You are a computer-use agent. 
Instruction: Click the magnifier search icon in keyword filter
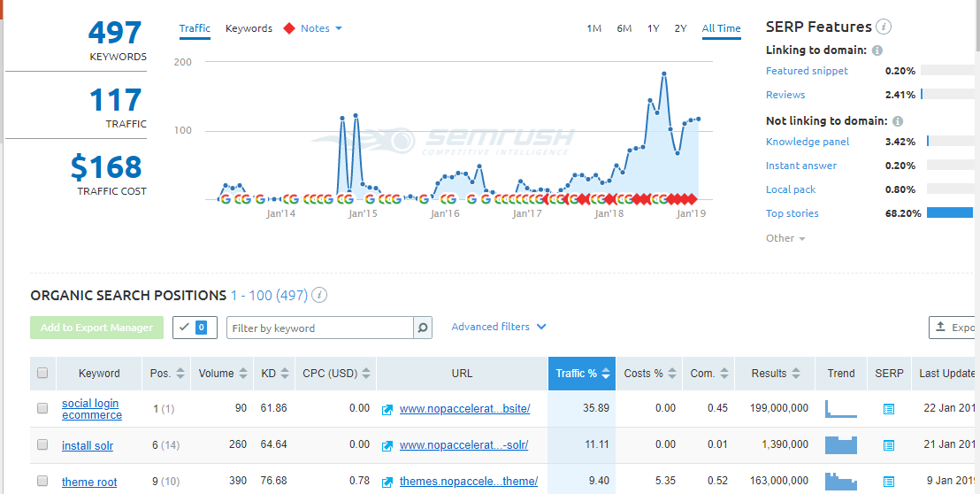[423, 328]
